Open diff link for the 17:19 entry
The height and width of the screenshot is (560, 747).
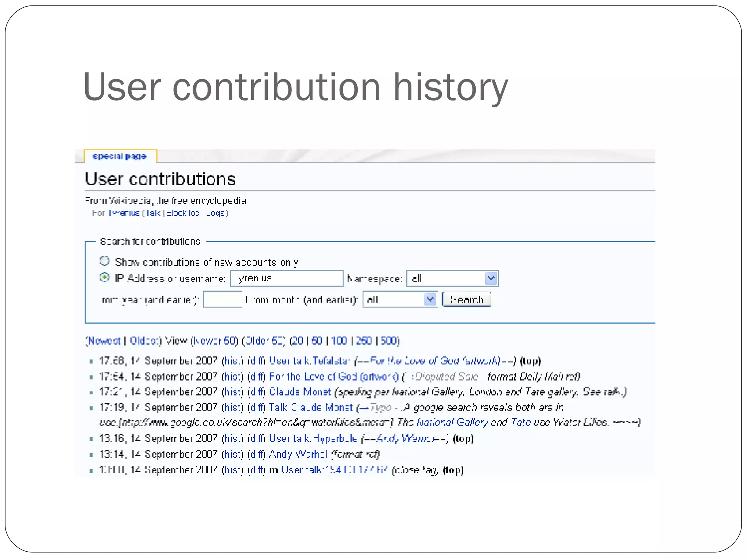pos(256,407)
